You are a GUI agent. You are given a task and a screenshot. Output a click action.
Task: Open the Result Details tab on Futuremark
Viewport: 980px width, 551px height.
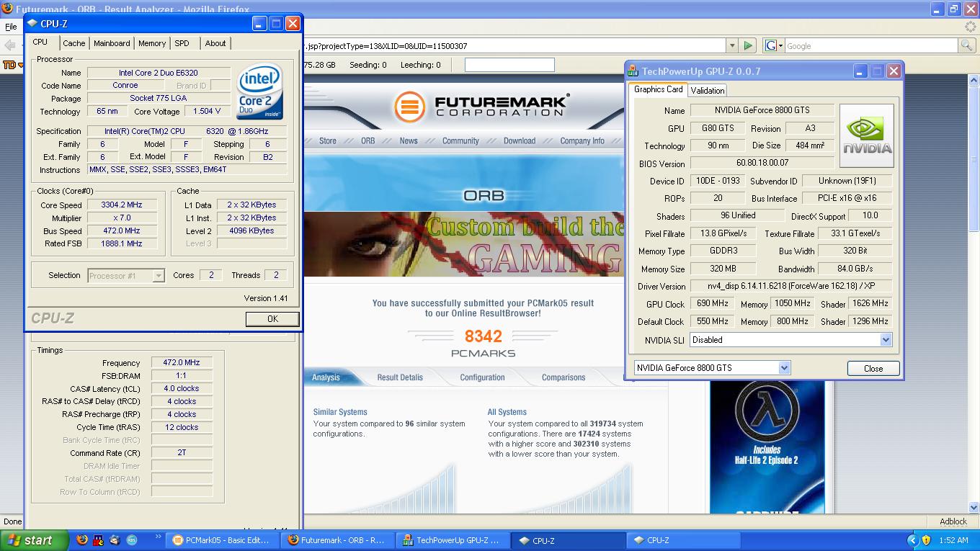click(x=400, y=377)
